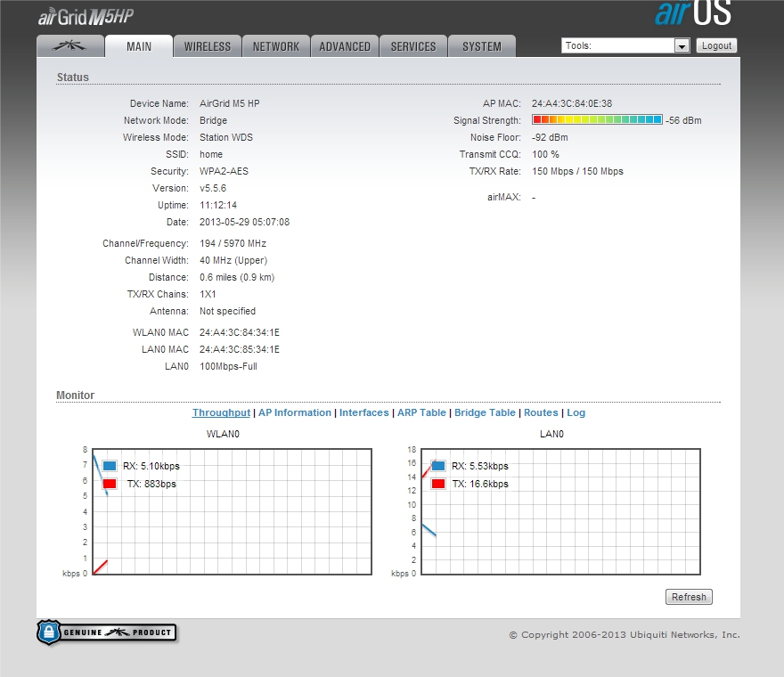784x677 pixels.
Task: Switch to the MAIN tab
Action: pos(139,46)
